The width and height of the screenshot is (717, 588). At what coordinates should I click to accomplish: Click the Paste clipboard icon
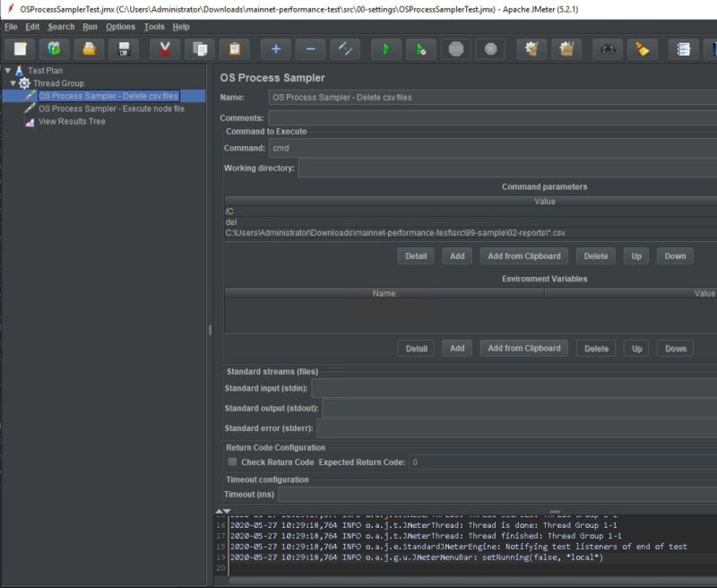pyautogui.click(x=235, y=49)
